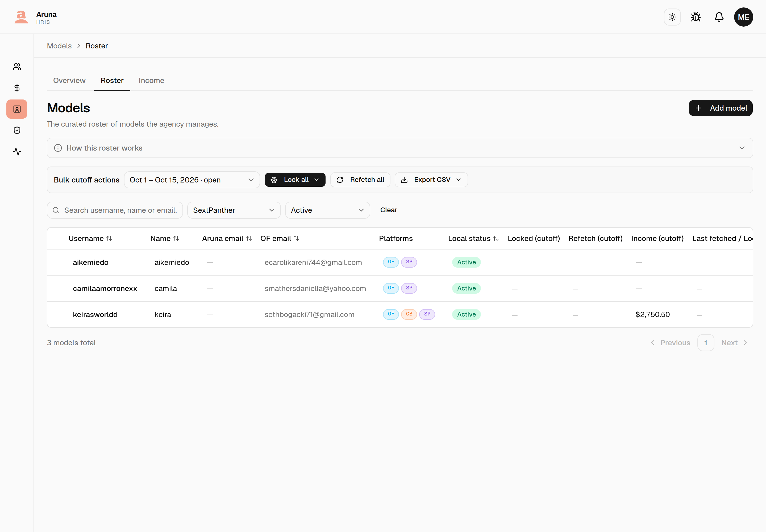The height and width of the screenshot is (532, 766).
Task: Expand How this roster works panel
Action: click(400, 148)
